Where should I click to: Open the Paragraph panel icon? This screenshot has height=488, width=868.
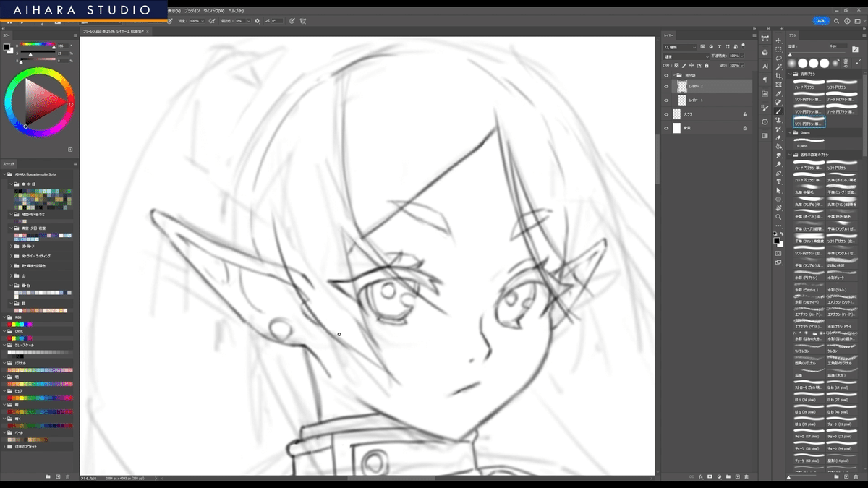point(765,80)
